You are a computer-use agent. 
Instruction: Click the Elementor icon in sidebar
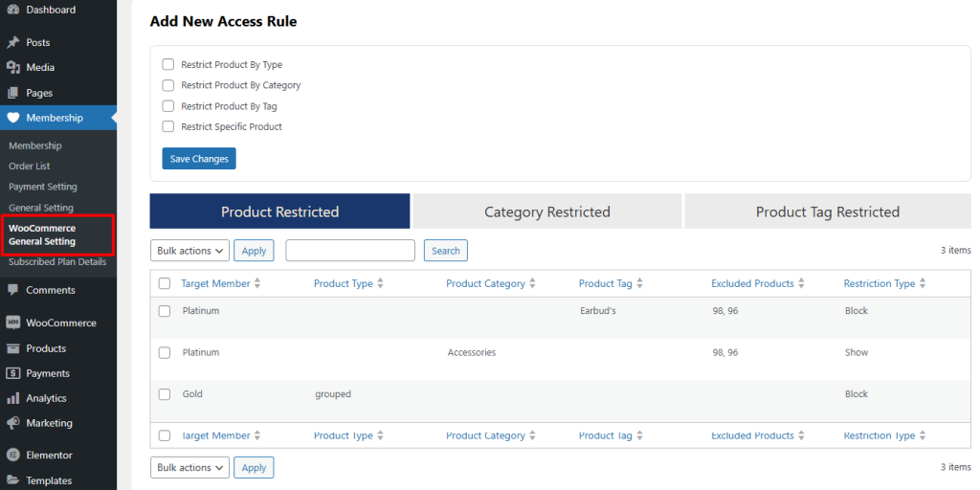12,456
